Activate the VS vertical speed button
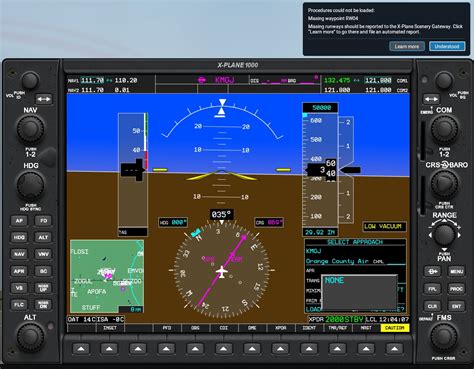This screenshot has height=369, width=474. coord(19,288)
